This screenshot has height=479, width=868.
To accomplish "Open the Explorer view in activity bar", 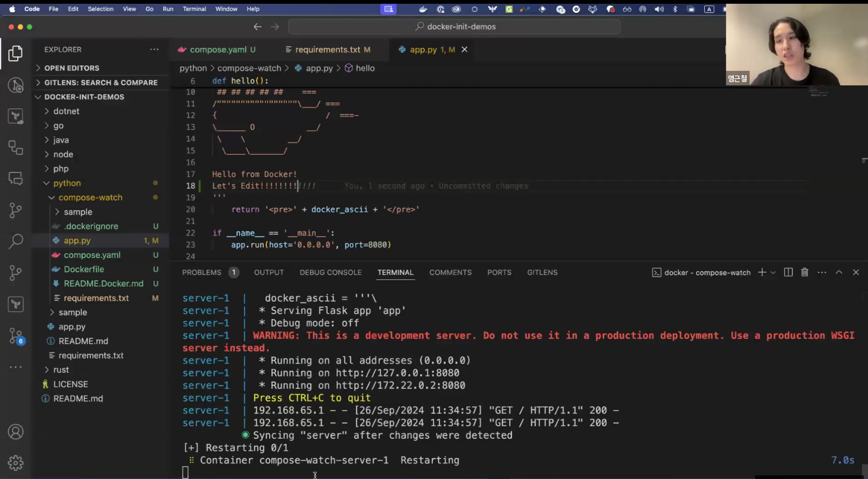I will [x=16, y=53].
